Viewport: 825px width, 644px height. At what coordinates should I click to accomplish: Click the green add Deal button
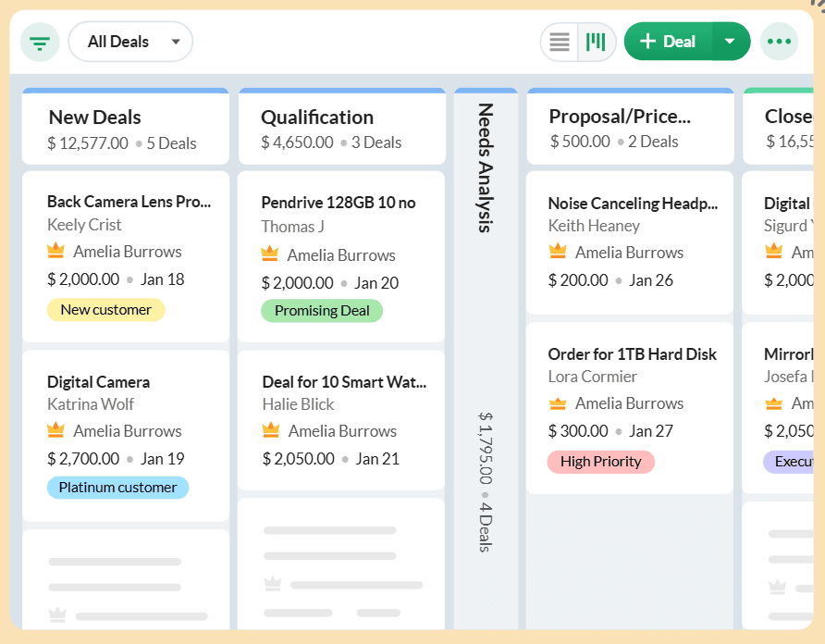coord(669,42)
